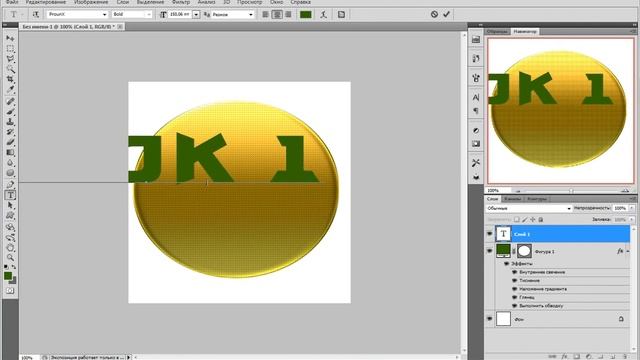The image size is (640, 360).
Task: Toggle Выполнить обводку effect visibility
Action: pos(514,306)
